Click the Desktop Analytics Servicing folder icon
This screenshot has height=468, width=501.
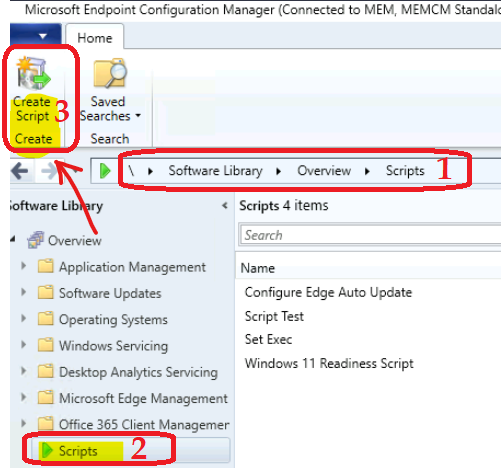[x=46, y=371]
